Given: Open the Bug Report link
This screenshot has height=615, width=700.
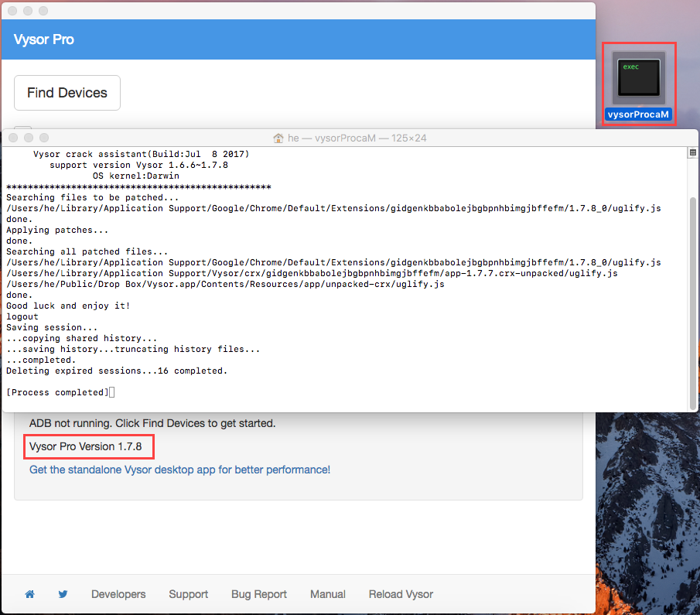Looking at the screenshot, I should [x=259, y=594].
